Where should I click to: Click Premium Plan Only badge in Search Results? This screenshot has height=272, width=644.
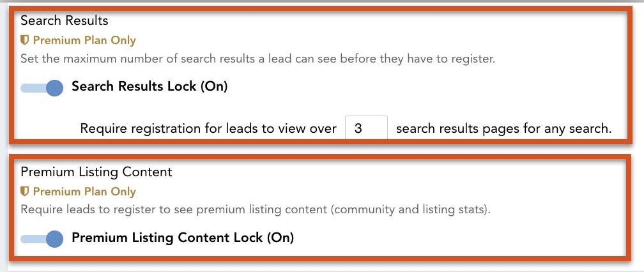point(79,40)
